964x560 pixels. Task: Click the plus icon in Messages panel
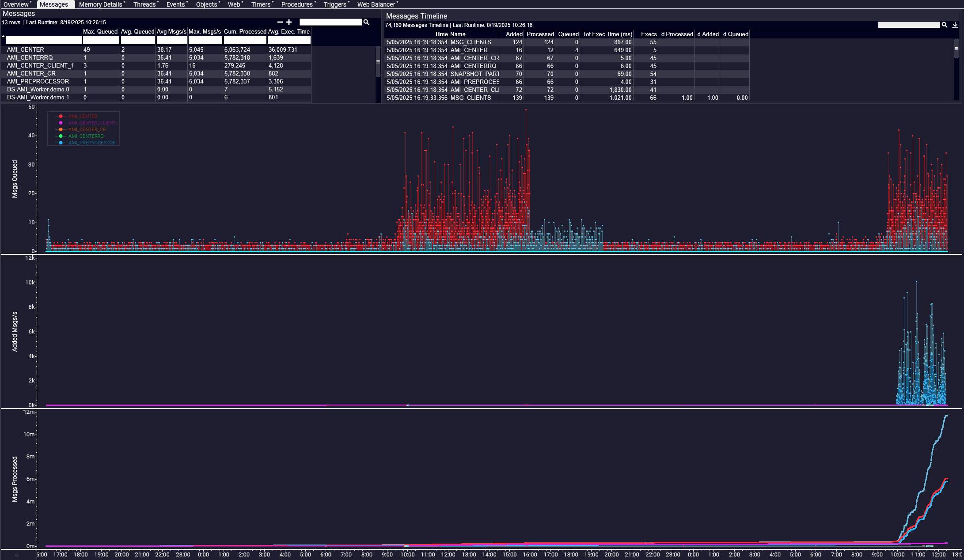[x=289, y=22]
